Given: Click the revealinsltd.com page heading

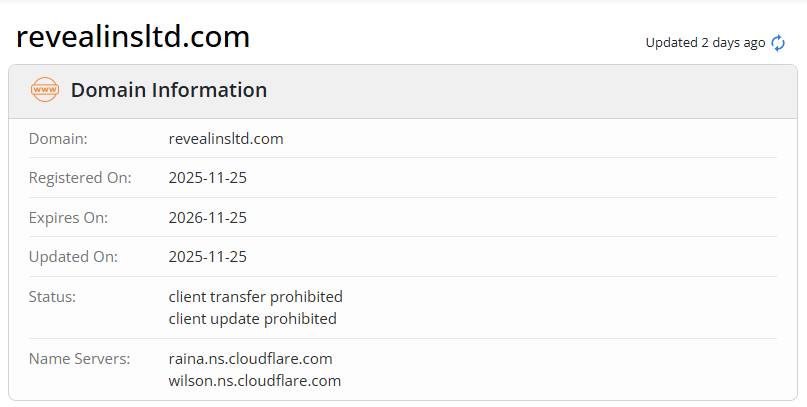Looking at the screenshot, I should pos(133,37).
